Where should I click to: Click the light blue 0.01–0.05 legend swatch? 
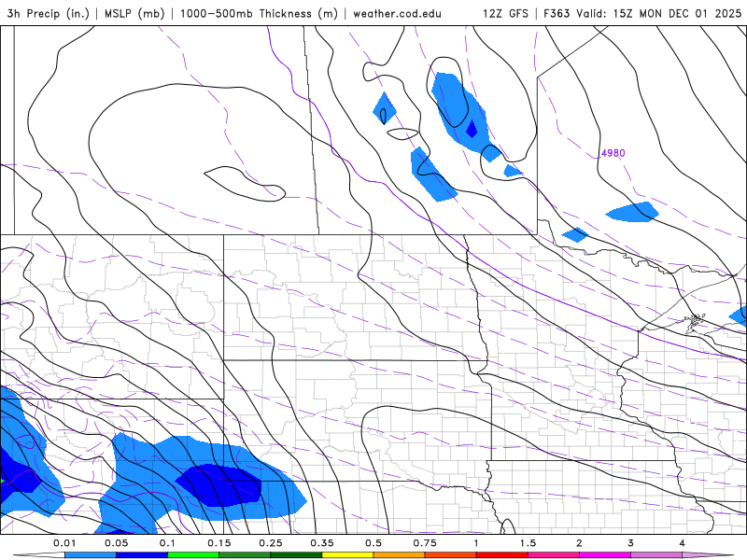point(91,555)
